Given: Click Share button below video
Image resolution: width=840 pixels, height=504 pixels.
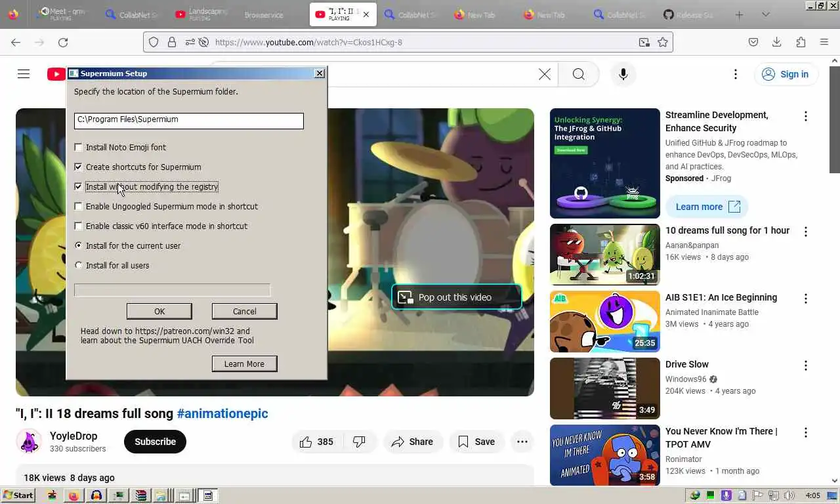Looking at the screenshot, I should (413, 442).
